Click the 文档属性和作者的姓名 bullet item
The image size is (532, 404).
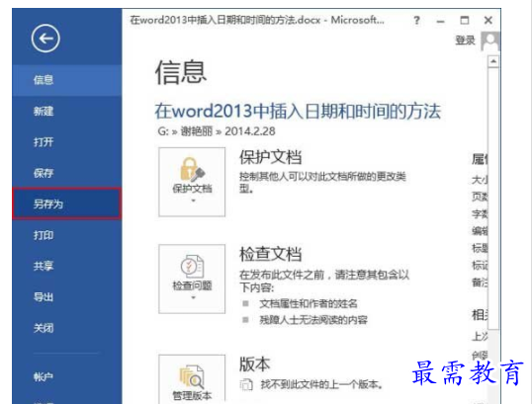point(309,303)
